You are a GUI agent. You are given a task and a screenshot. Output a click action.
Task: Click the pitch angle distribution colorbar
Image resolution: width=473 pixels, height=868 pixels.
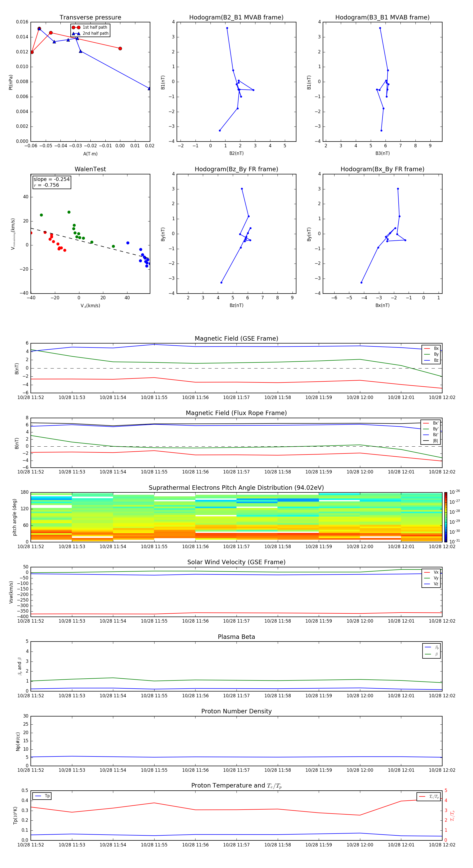[445, 517]
